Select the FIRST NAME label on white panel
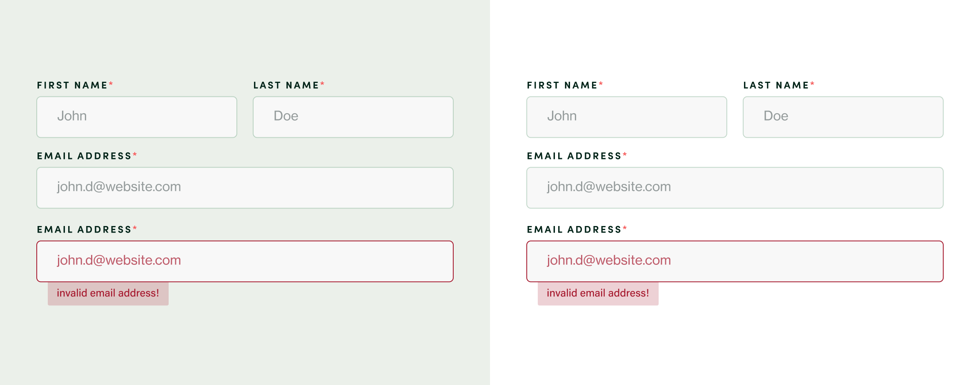This screenshot has width=980, height=385. 562,85
